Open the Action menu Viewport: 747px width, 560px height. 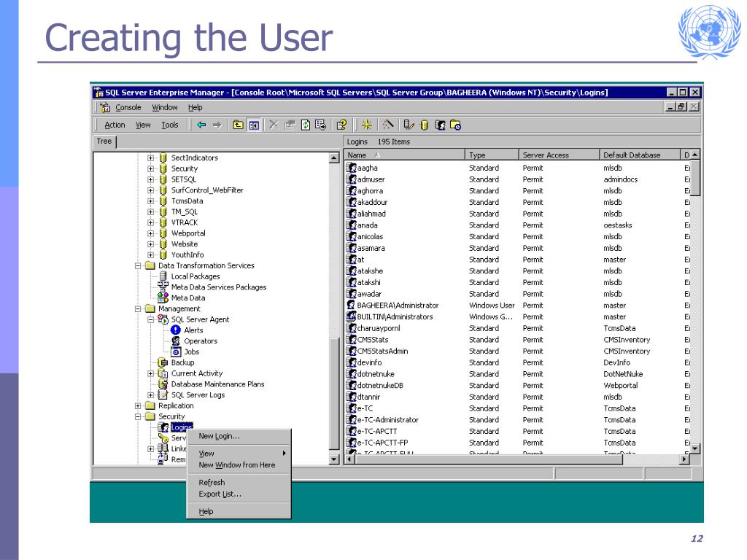[115, 125]
